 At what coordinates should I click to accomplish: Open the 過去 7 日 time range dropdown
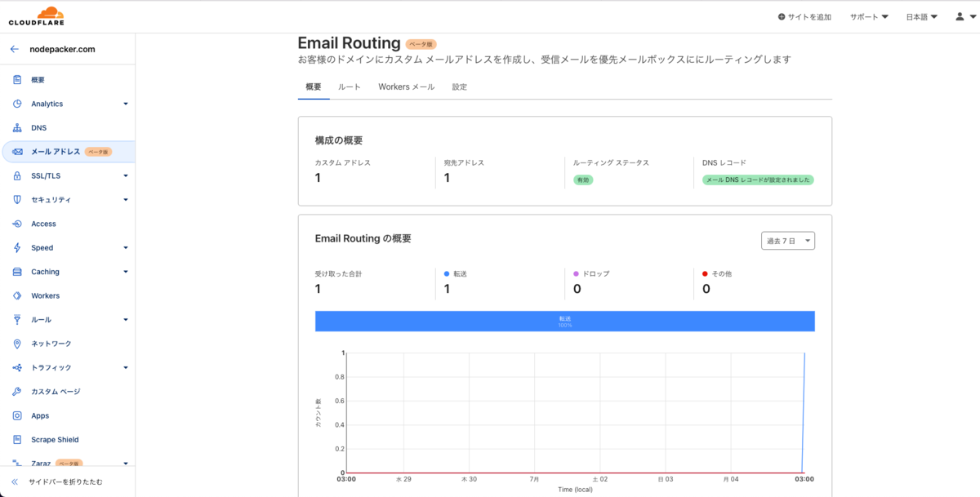tap(787, 241)
